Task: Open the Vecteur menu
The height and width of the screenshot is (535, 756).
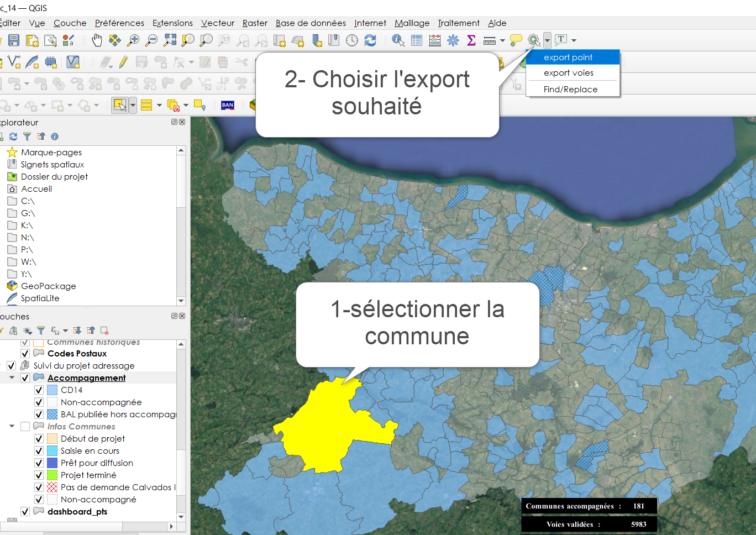Action: tap(218, 23)
